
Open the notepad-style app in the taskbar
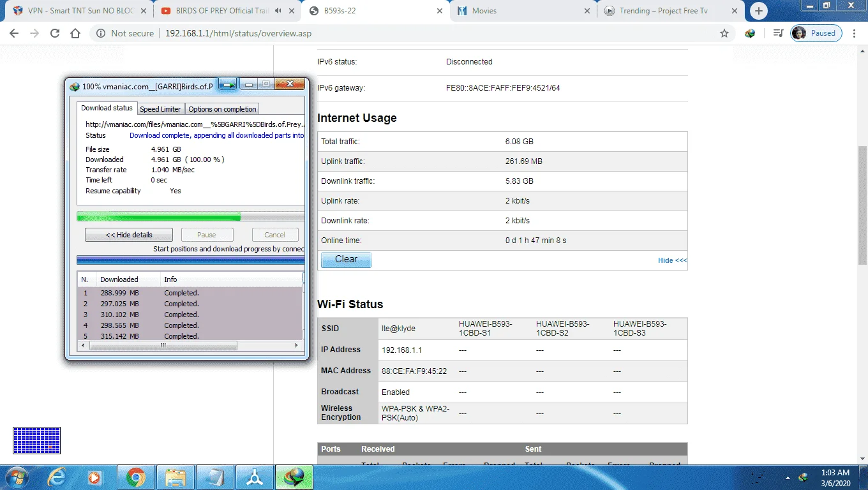click(215, 477)
